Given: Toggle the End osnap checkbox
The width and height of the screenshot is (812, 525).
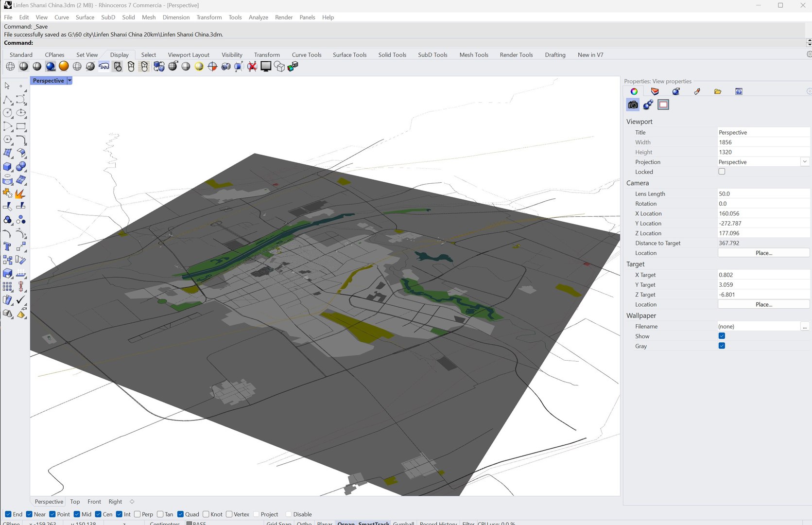Looking at the screenshot, I should pos(8,514).
